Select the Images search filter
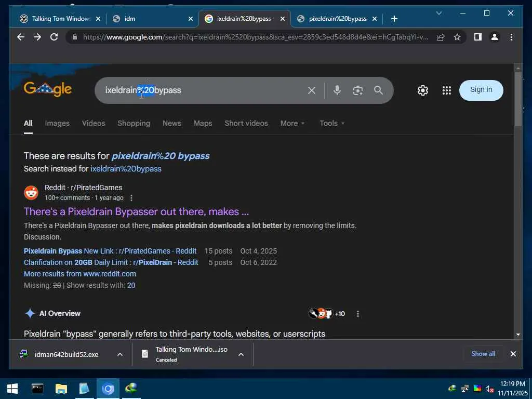The height and width of the screenshot is (399, 532). tap(57, 123)
